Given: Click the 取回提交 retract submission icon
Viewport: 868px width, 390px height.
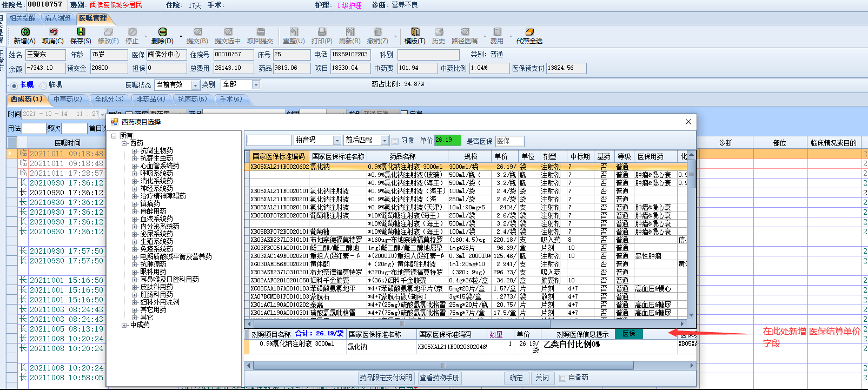Looking at the screenshot, I should click(x=260, y=32).
